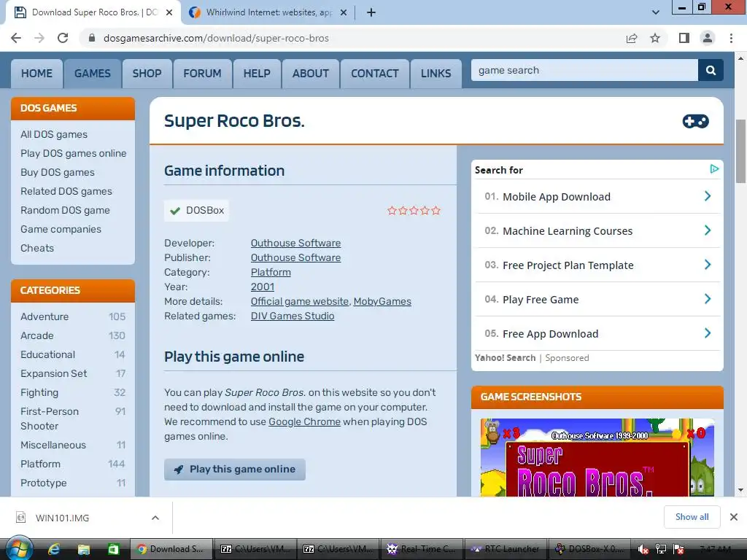Open the SHOP navigation tab
Image resolution: width=747 pixels, height=560 pixels.
tap(147, 74)
